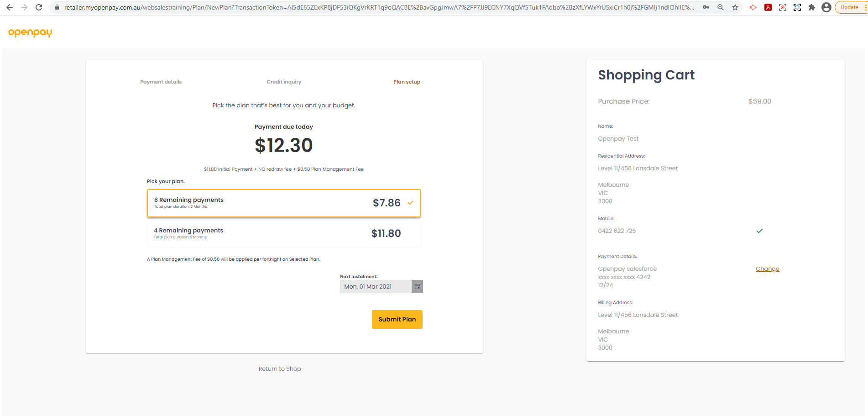Screen dimensions: 868x416
Task: Click the browser address bar URL
Action: point(379,7)
